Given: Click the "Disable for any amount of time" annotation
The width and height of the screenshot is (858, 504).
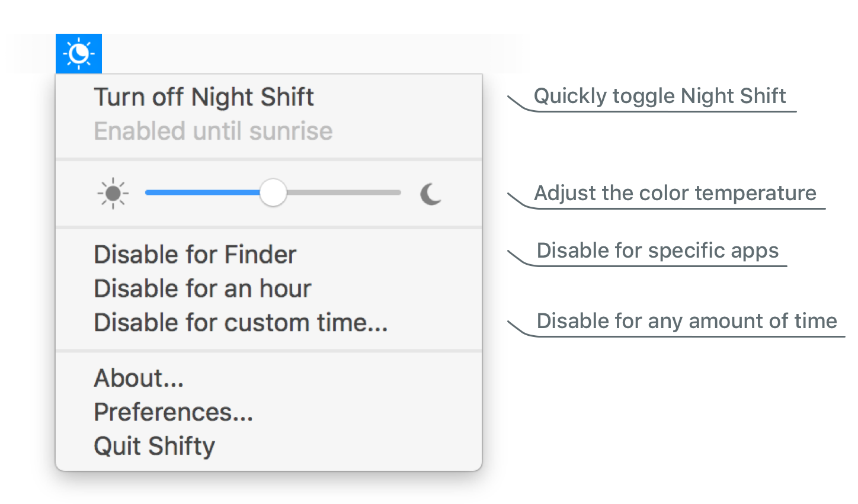Looking at the screenshot, I should tap(686, 321).
